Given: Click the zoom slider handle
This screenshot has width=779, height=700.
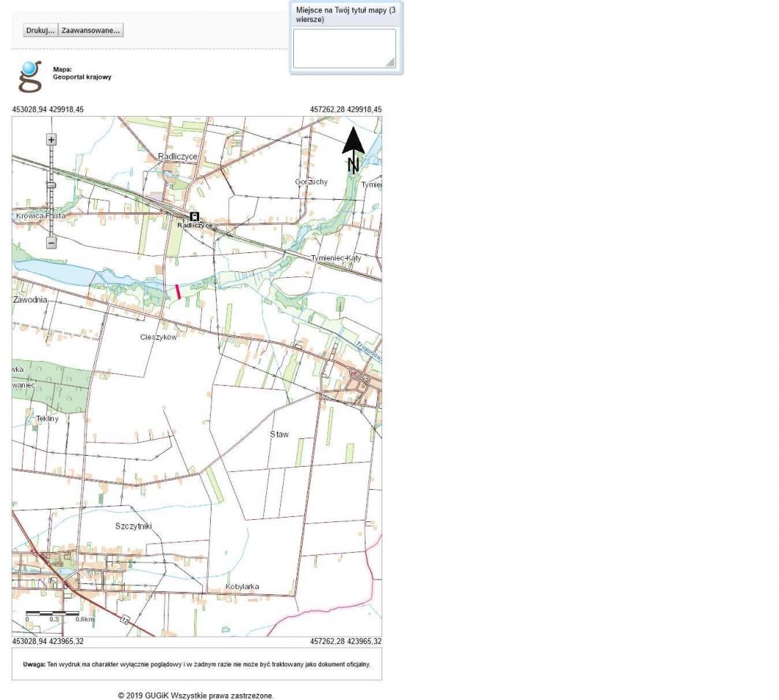Looking at the screenshot, I should click(51, 186).
